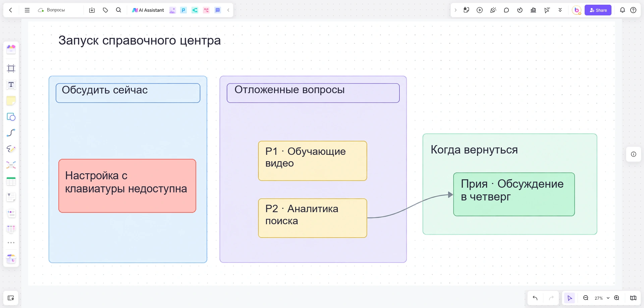Select the Shape tool
644x308 pixels.
tap(11, 117)
